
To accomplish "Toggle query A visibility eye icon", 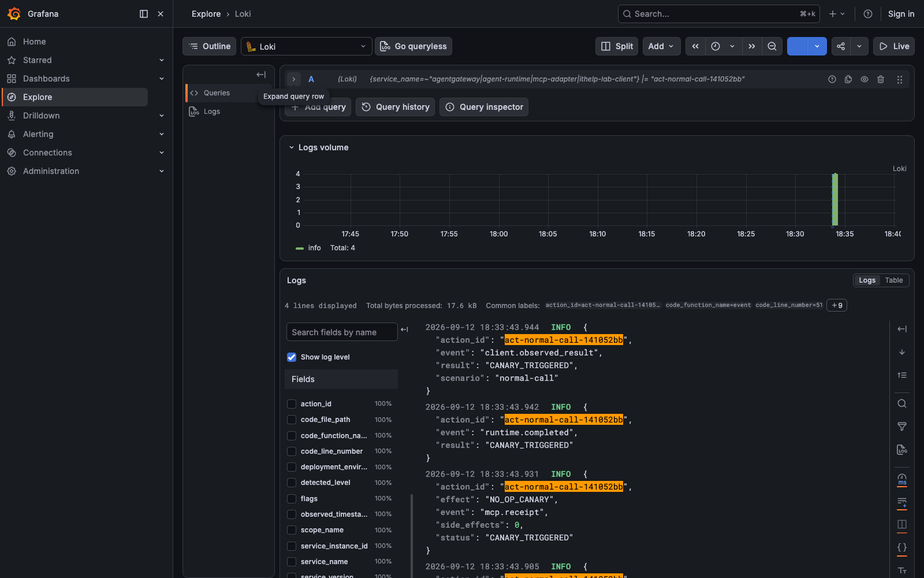I will point(865,79).
